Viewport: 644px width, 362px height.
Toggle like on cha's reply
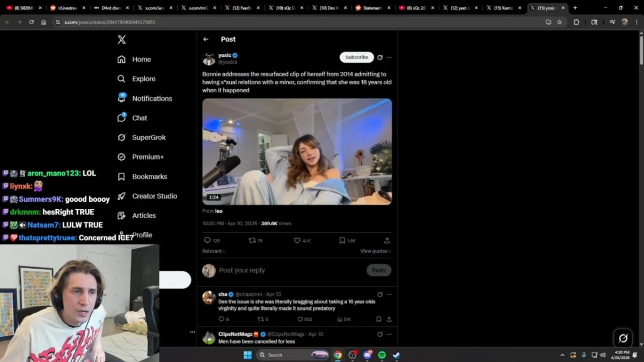coord(301,319)
